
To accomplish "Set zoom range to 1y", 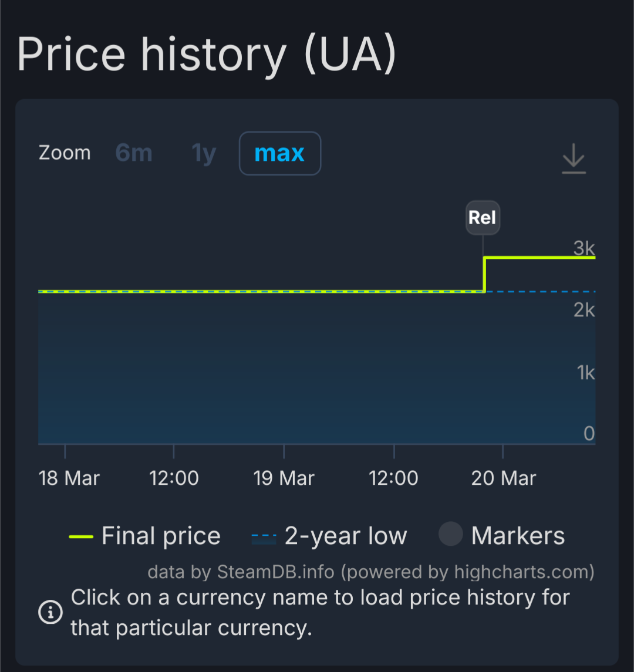I will click(204, 153).
